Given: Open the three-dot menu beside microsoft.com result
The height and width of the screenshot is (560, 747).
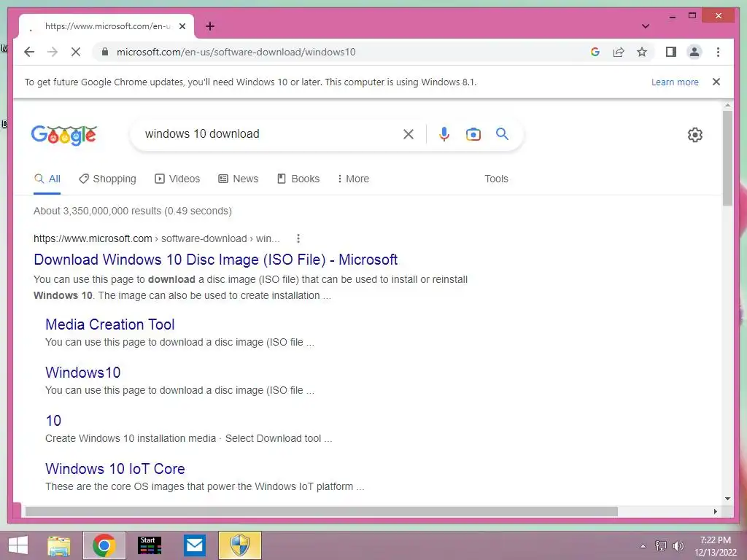Looking at the screenshot, I should tap(298, 238).
